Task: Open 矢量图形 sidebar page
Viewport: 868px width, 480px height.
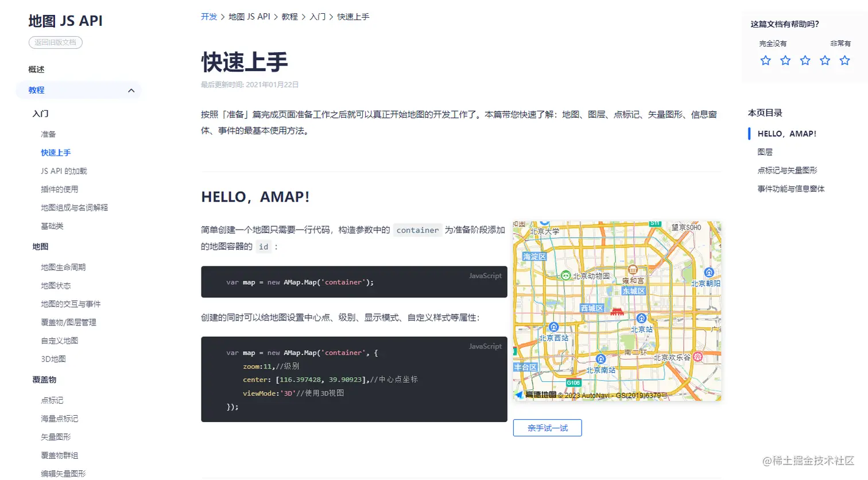Action: (x=56, y=438)
